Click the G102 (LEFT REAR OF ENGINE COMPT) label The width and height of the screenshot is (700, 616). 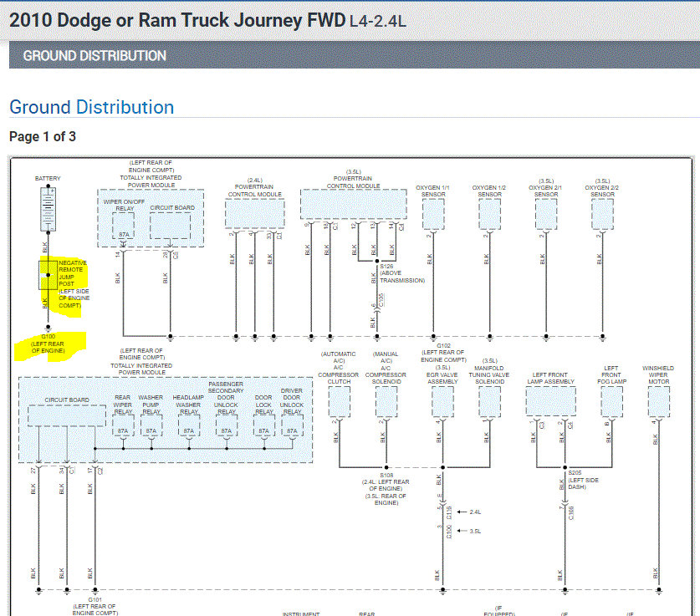pyautogui.click(x=443, y=353)
